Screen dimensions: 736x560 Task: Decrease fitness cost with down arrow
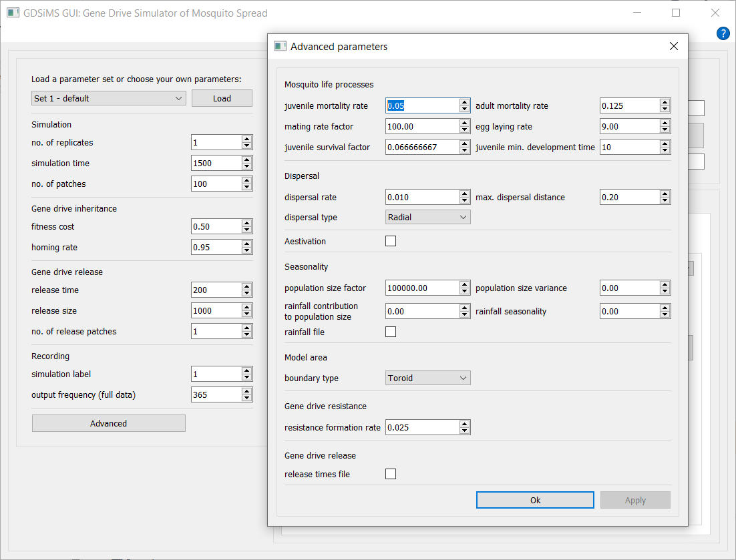tap(247, 230)
